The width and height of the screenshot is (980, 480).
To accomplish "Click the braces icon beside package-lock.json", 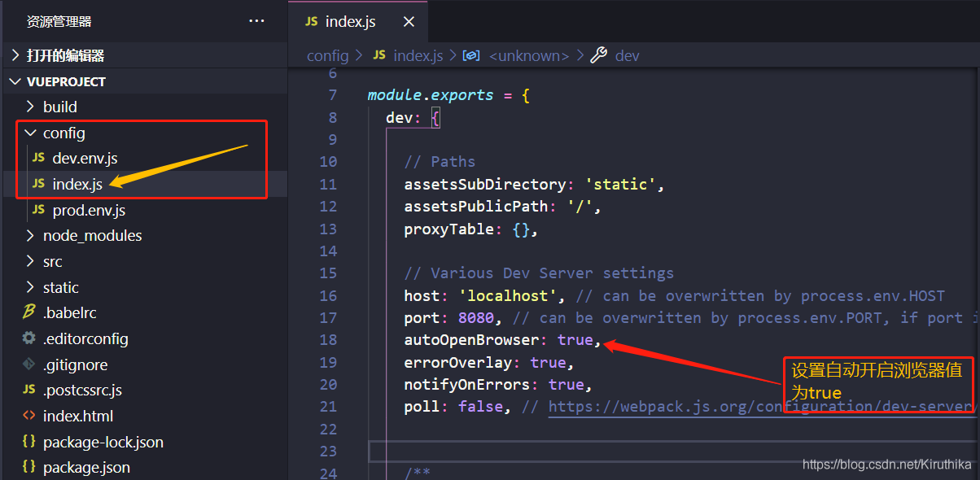I will (x=29, y=442).
